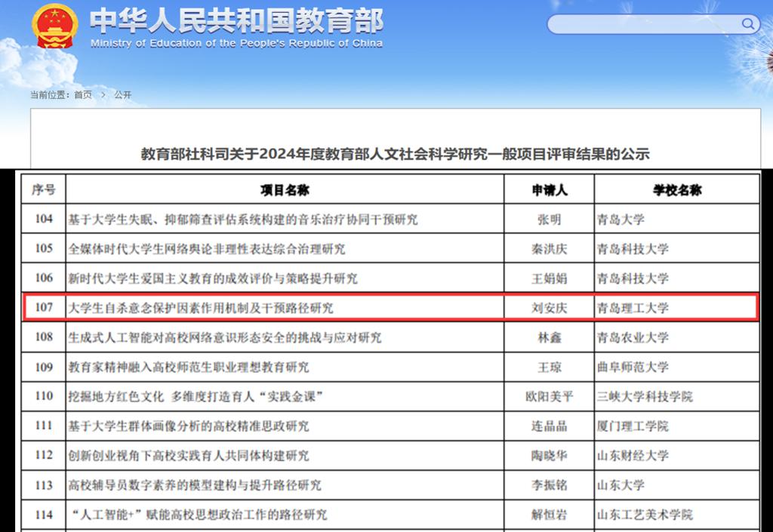Select the 项目名称 column header
773x532 pixels.
tap(285, 190)
